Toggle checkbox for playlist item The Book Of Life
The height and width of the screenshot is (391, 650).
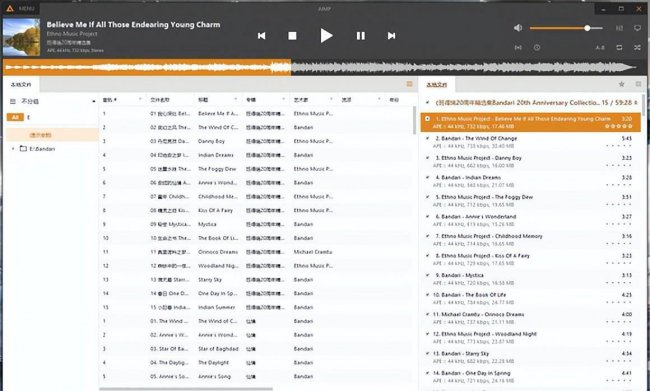point(427,295)
